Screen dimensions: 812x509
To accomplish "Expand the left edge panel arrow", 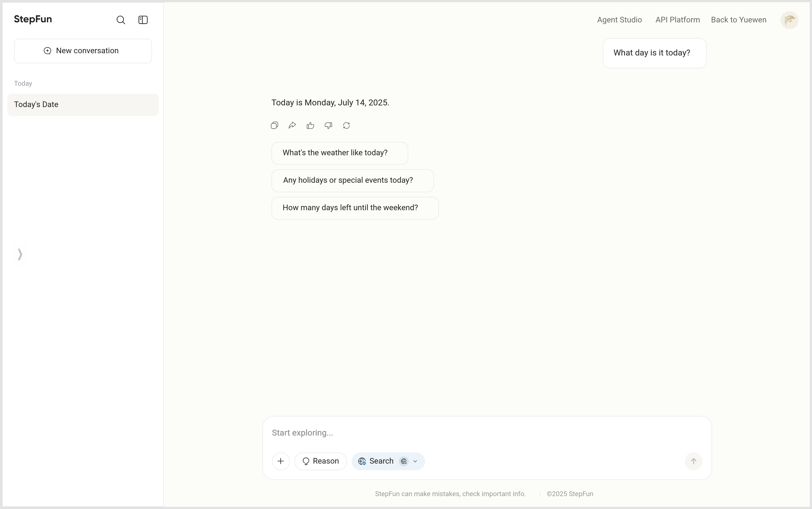I will click(x=20, y=254).
